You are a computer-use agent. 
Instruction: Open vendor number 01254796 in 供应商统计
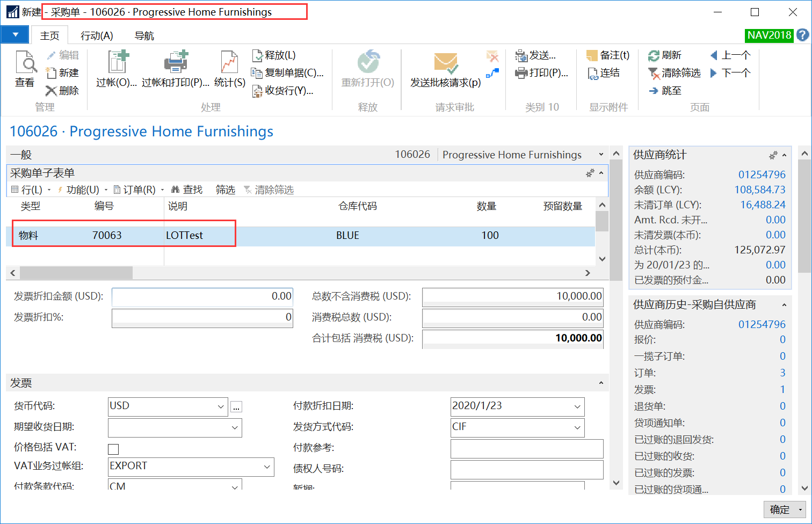pos(762,174)
